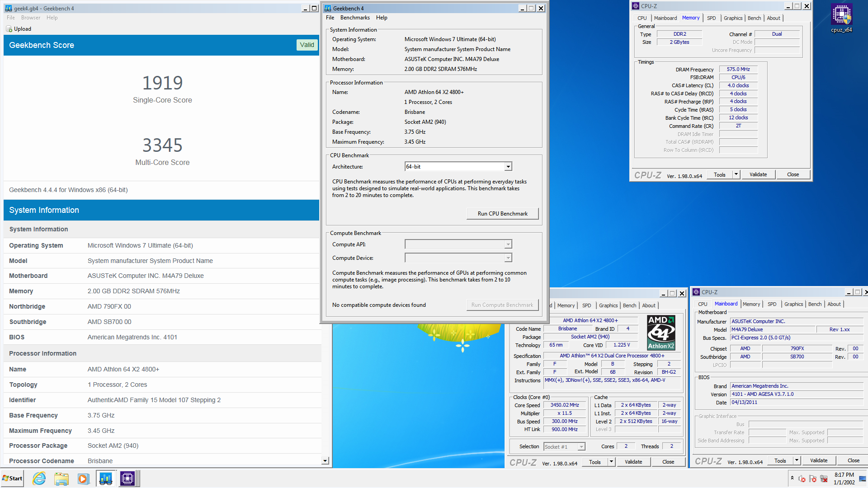Viewport: 868px width, 488px height.
Task: Open the Architecture 64-bit dropdown
Action: [508, 167]
